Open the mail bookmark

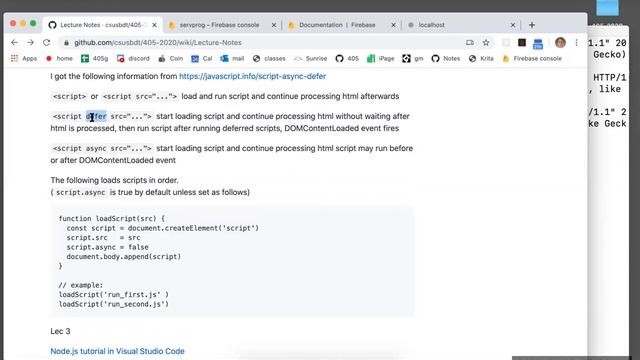pos(232,58)
